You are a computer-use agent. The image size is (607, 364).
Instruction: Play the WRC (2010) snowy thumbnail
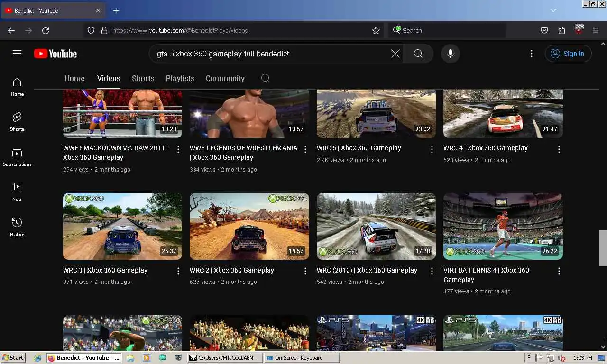376,226
